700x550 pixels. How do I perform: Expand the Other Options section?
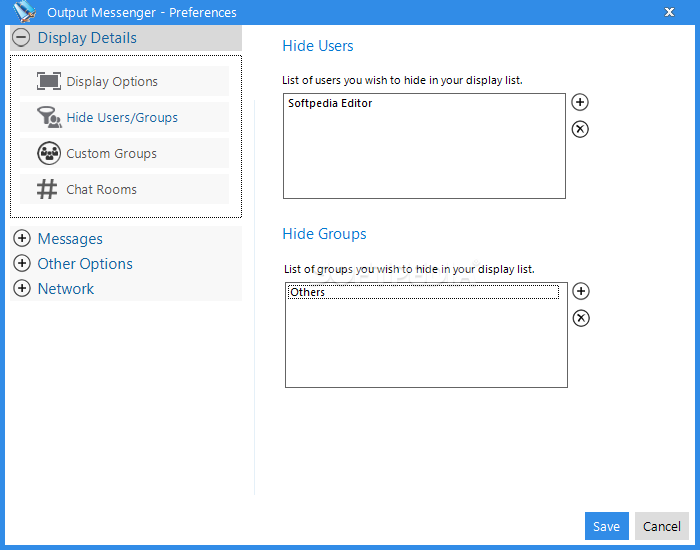(x=22, y=263)
